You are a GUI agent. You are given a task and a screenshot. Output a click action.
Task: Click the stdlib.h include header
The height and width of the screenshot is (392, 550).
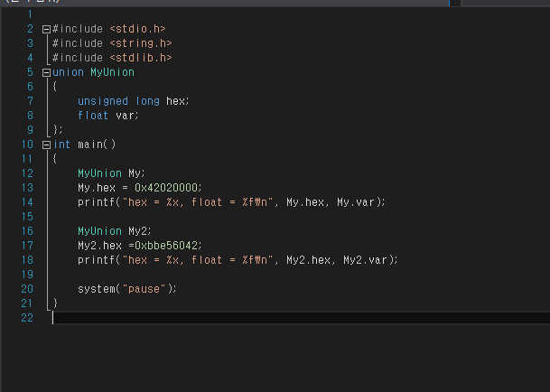point(141,58)
